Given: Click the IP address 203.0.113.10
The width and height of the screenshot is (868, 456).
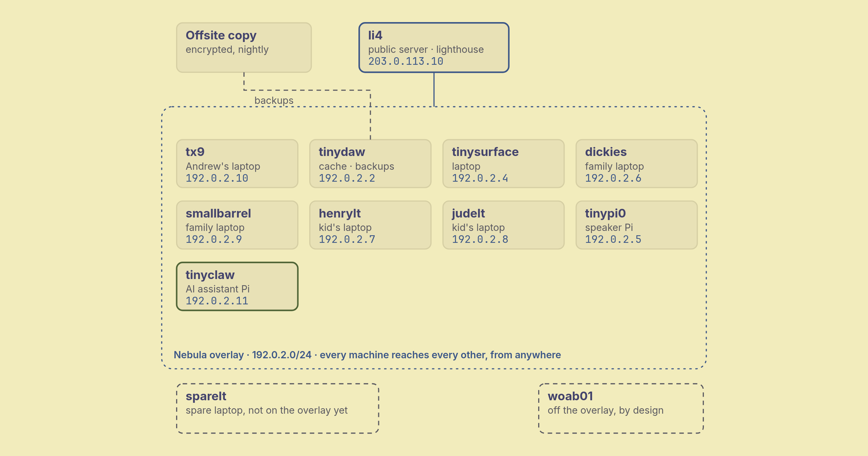Looking at the screenshot, I should (x=406, y=62).
